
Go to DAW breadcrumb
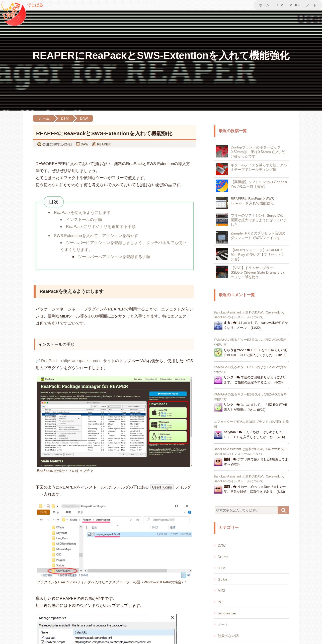[84, 118]
